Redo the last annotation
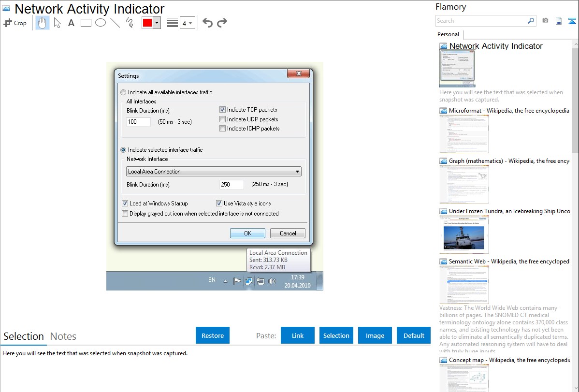 (222, 23)
